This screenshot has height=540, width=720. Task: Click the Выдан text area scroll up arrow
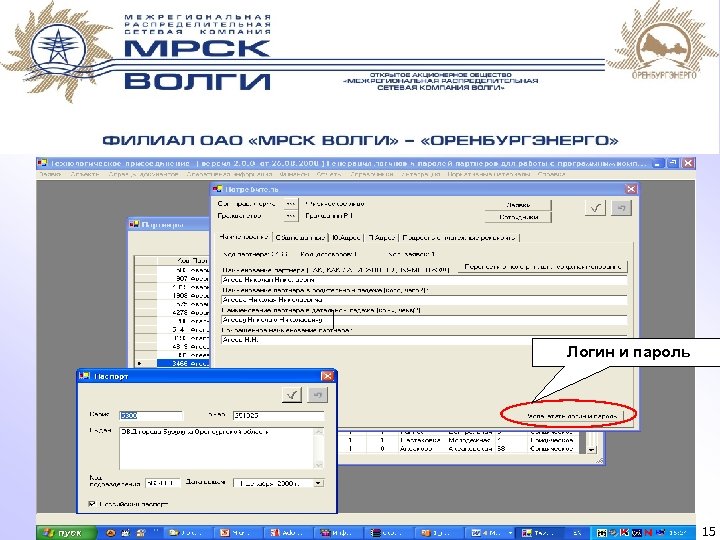pos(319,432)
